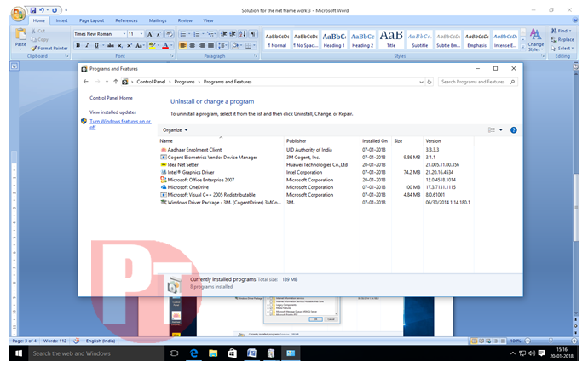The image size is (588, 367).
Task: Open the References ribbon tab
Action: (126, 20)
